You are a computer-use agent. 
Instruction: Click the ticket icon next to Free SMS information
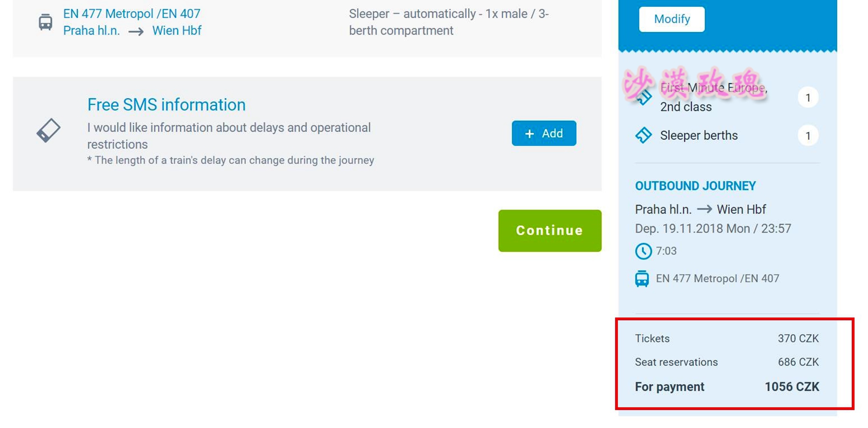tap(48, 131)
